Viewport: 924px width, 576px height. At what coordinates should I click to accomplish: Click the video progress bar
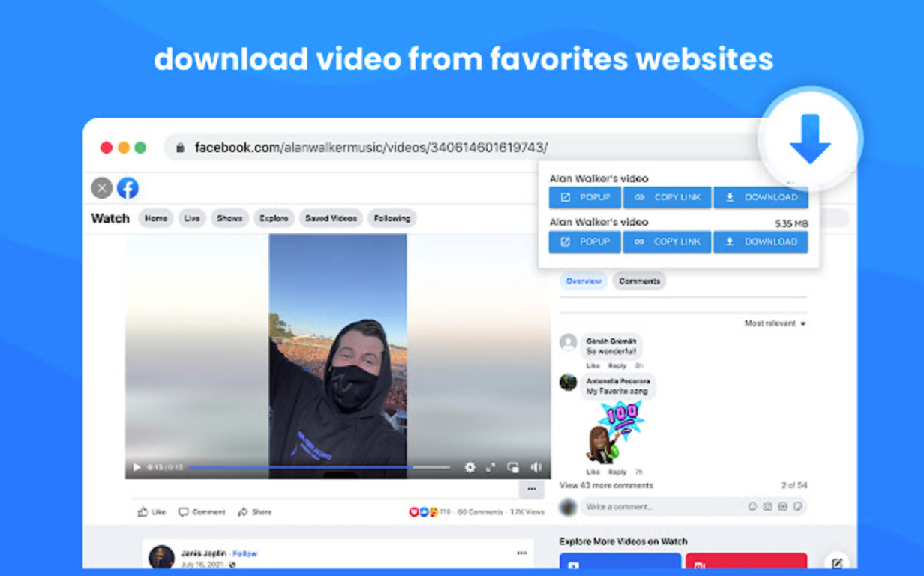319,467
